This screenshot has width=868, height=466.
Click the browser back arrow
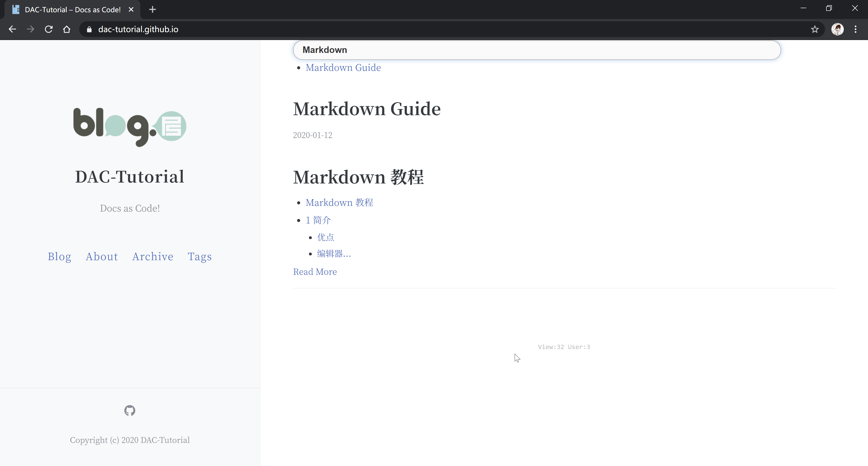12,29
